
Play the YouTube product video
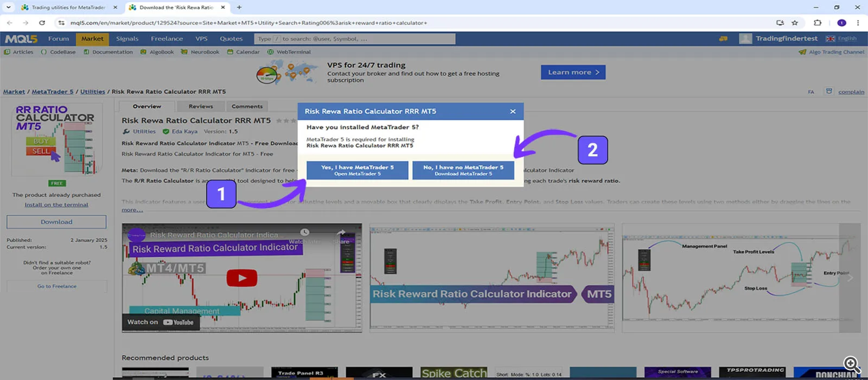[x=241, y=279]
